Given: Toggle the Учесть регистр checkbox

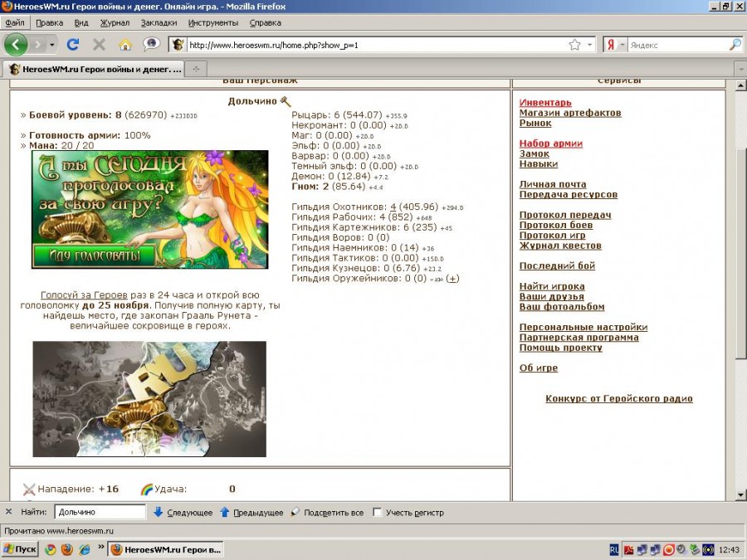Looking at the screenshot, I should point(378,513).
